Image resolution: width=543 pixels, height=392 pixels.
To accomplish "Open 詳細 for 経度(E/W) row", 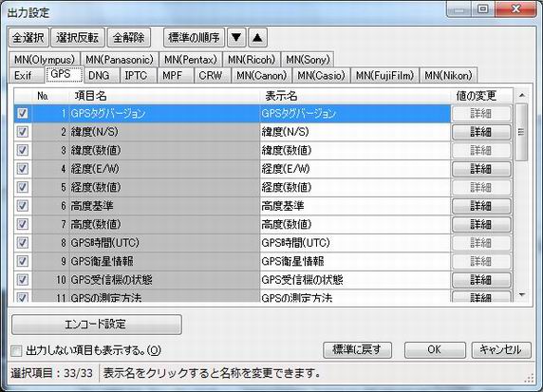I will coord(481,169).
